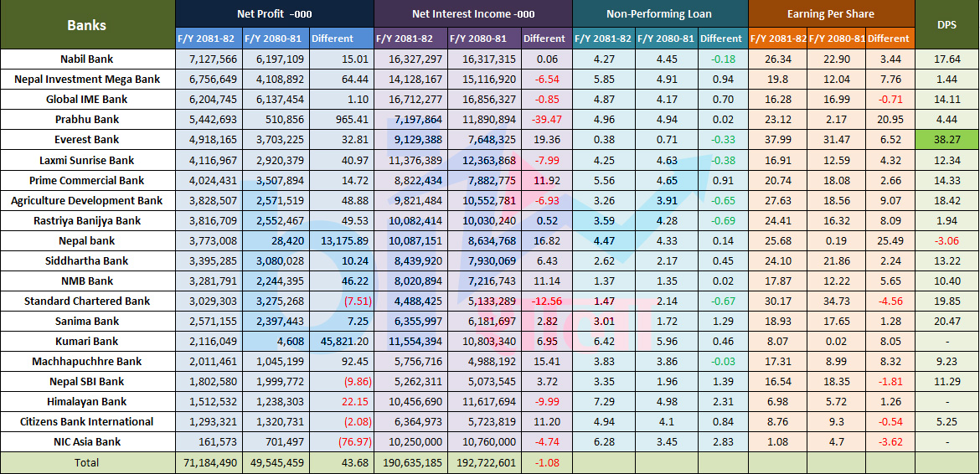Select the Standard Chartered Bank label
Viewport: 980px width, 474px height.
tap(87, 301)
